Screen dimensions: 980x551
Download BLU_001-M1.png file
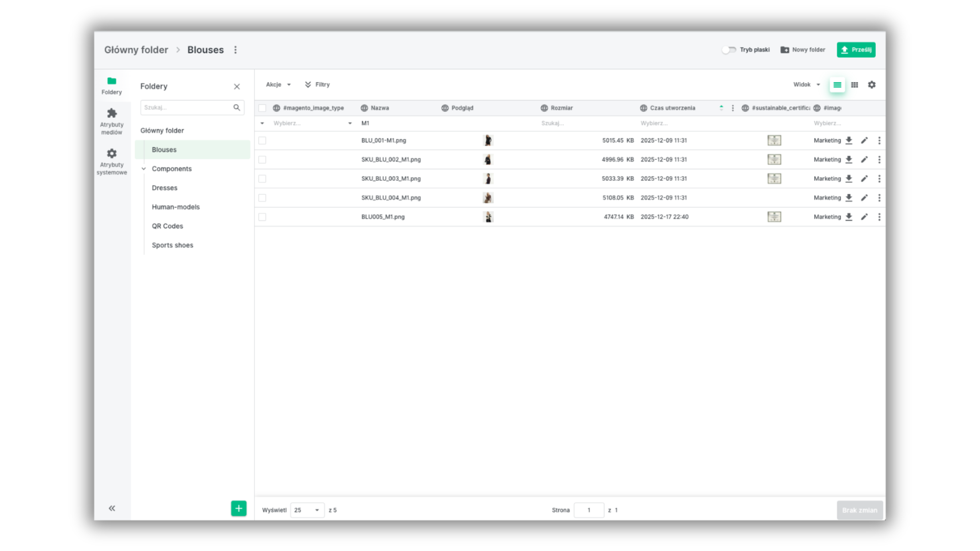[848, 140]
